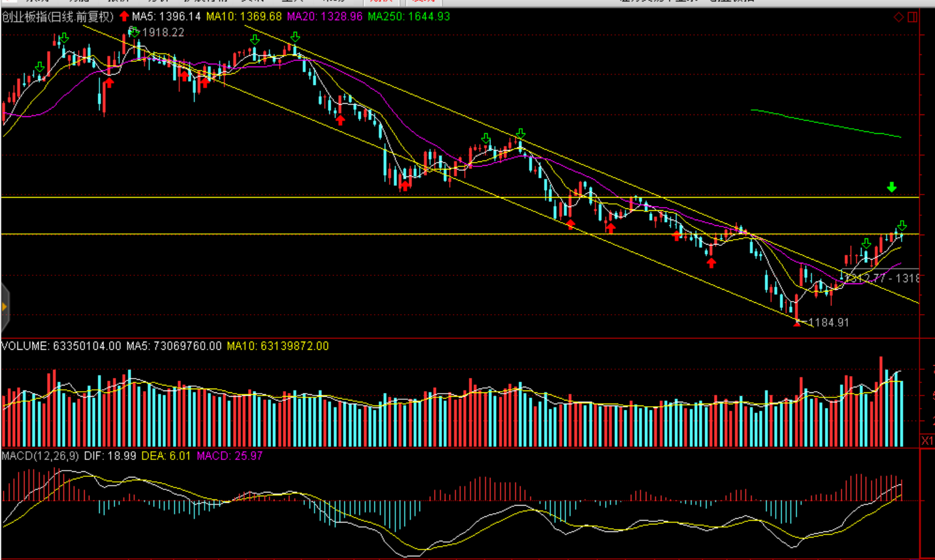Click the red diamond icon at top right

[x=898, y=17]
